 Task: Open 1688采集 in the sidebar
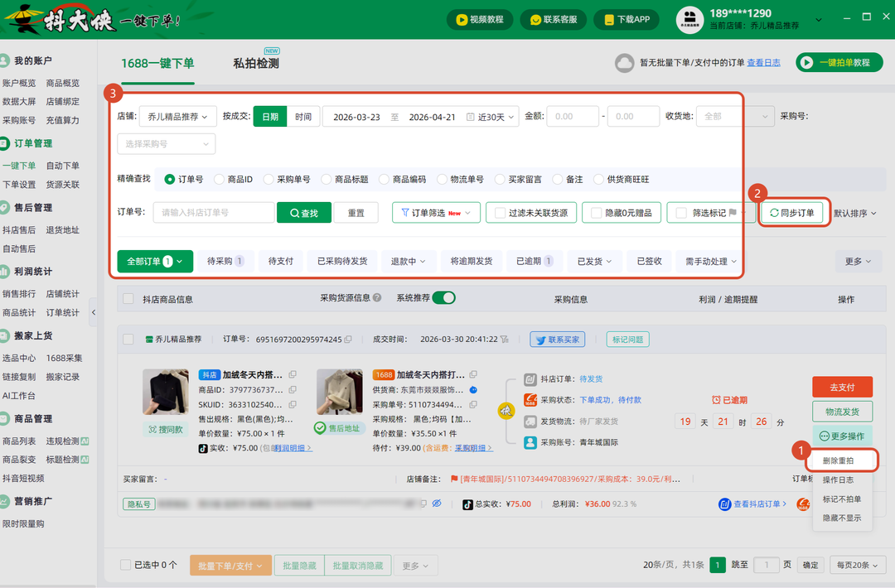64,358
